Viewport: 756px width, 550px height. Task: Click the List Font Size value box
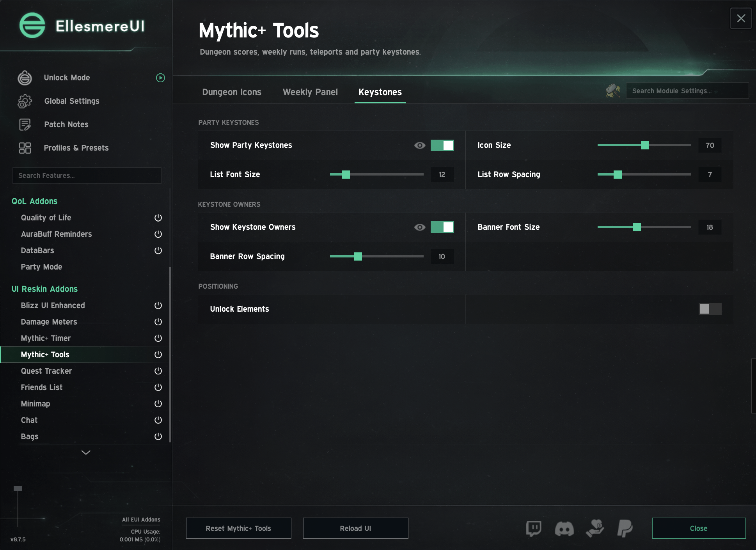[442, 174]
